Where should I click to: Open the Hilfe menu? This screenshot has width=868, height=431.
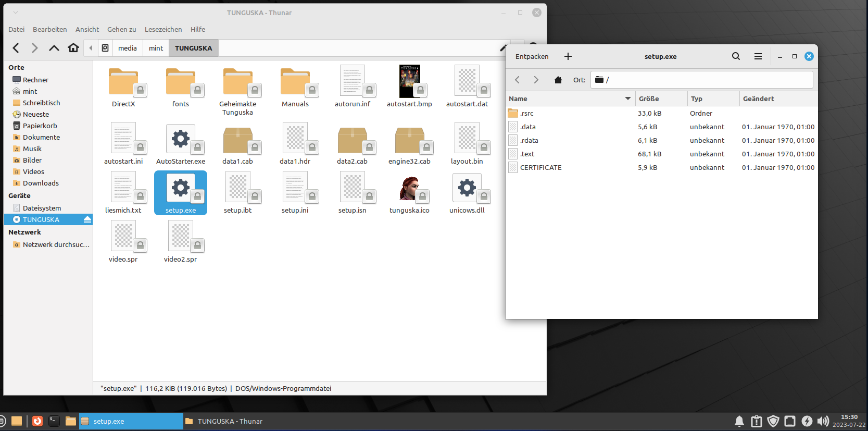pyautogui.click(x=198, y=29)
